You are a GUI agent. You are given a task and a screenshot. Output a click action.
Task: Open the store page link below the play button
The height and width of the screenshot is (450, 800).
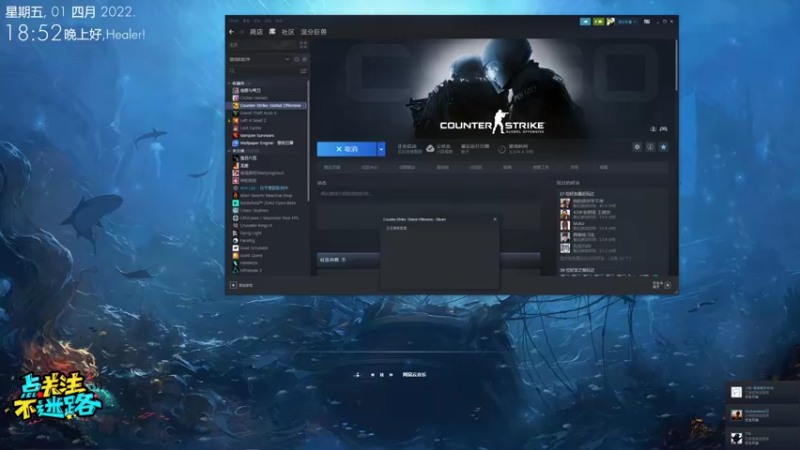(x=332, y=167)
